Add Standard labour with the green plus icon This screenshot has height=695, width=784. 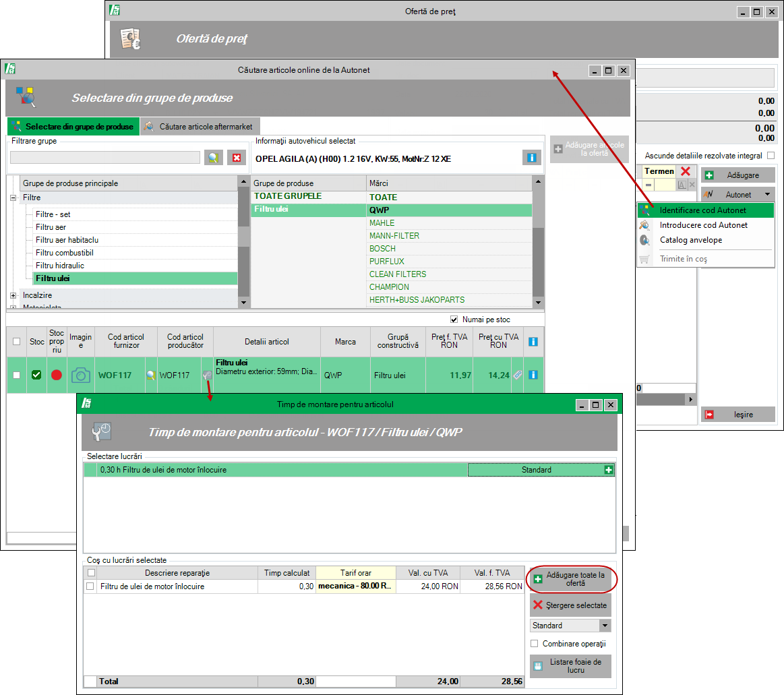coord(609,469)
